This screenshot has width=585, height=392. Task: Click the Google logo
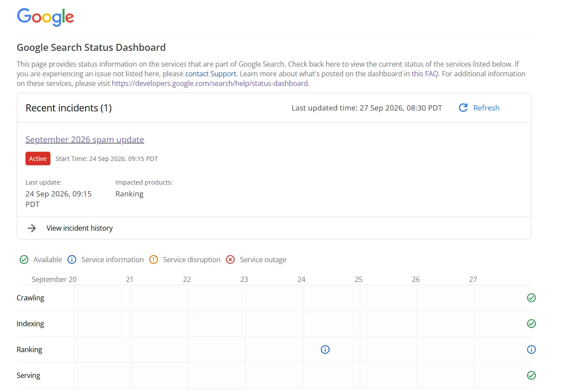45,17
